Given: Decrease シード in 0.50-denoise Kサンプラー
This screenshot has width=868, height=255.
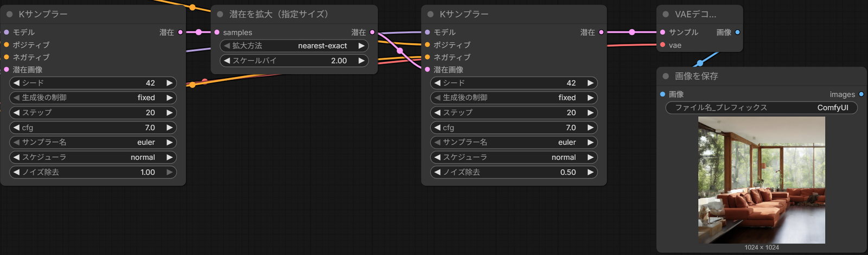Looking at the screenshot, I should (437, 83).
